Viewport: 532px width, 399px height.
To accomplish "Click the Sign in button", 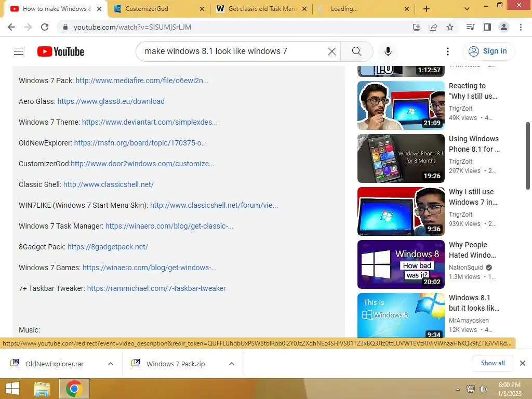I will click(488, 51).
